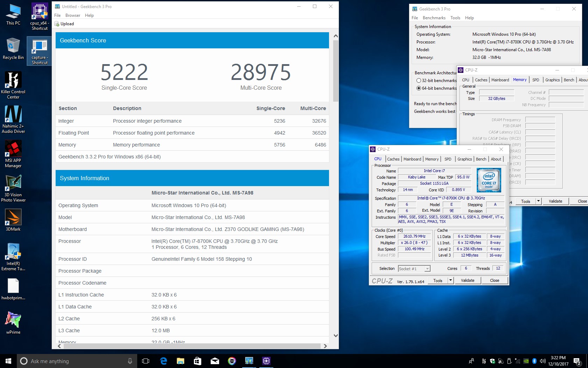
Task: Switch to About tab in front CPU-Z
Action: [x=496, y=159]
